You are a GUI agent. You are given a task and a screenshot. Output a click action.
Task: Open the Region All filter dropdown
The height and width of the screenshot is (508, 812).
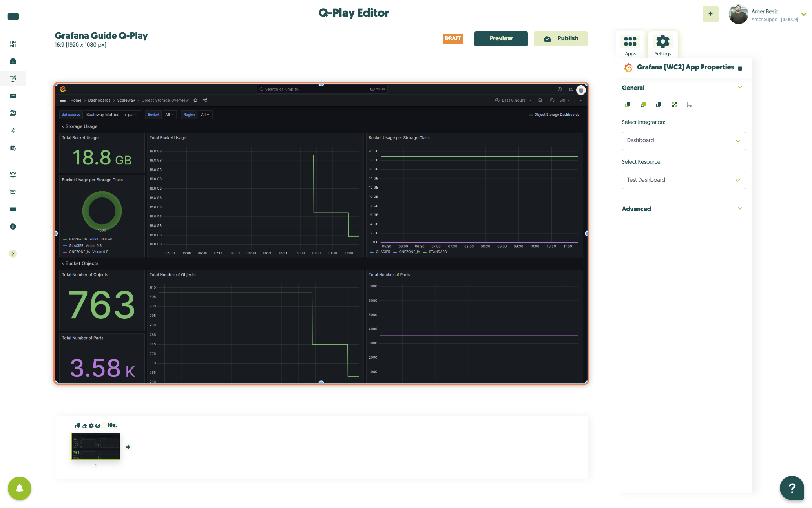205,115
